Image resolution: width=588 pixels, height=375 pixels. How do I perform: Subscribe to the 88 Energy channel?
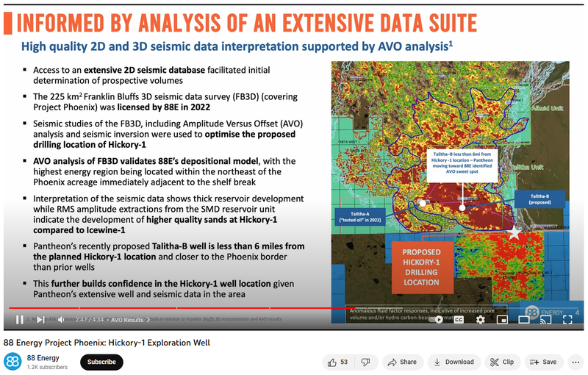[x=101, y=362]
